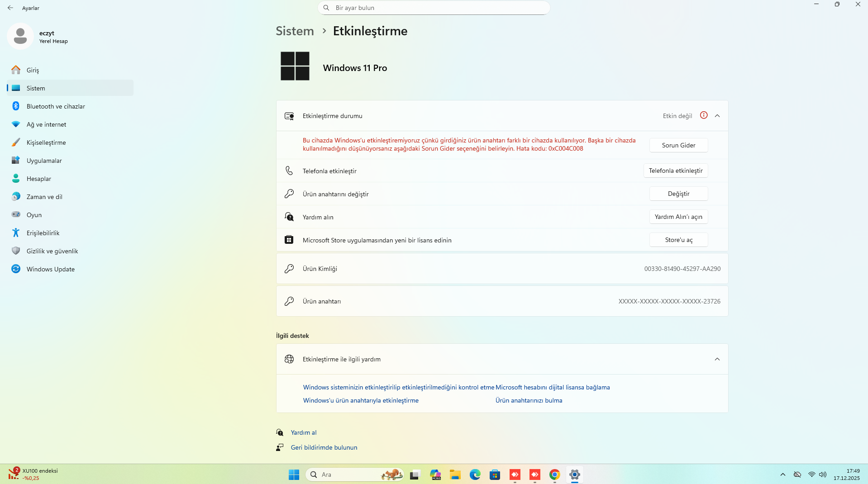Open Microsoft Store from the taskbar

pos(495,475)
